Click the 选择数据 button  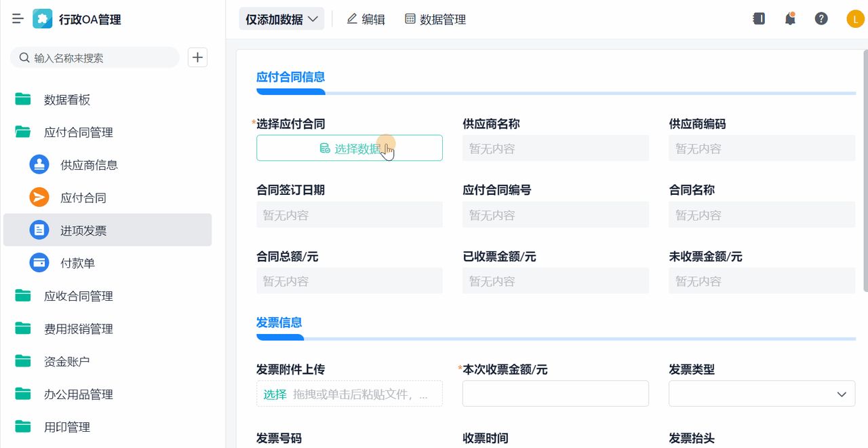coord(349,147)
